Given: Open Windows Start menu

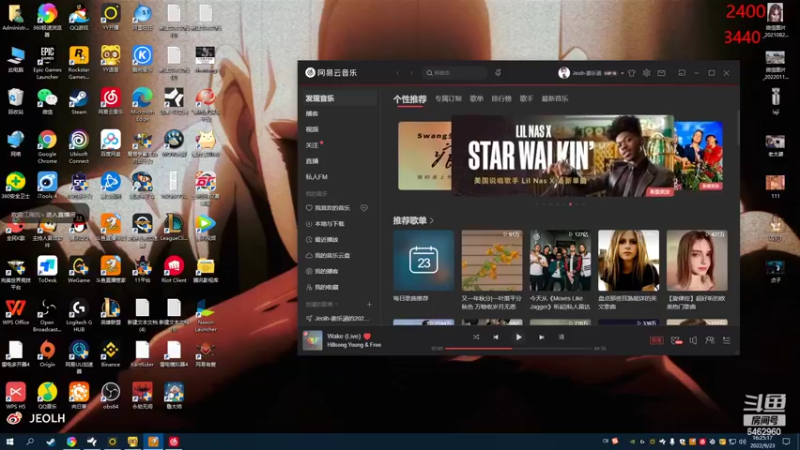Looking at the screenshot, I should (9, 441).
